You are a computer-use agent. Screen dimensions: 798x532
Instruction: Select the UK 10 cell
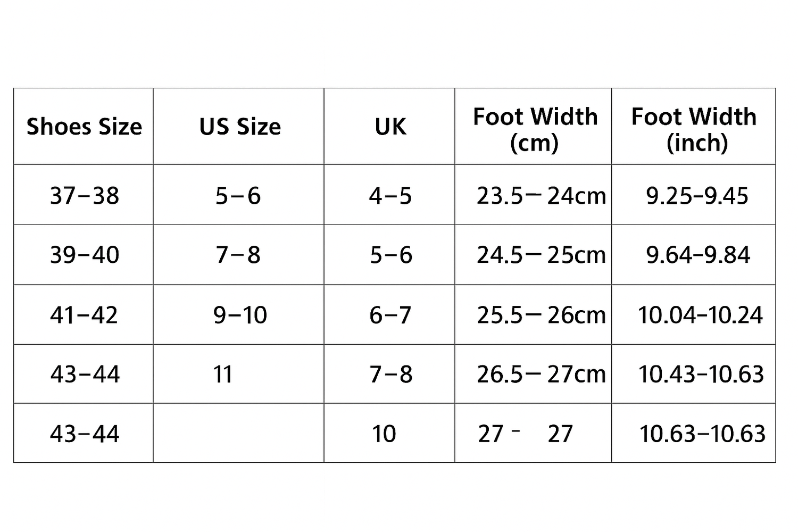[384, 434]
